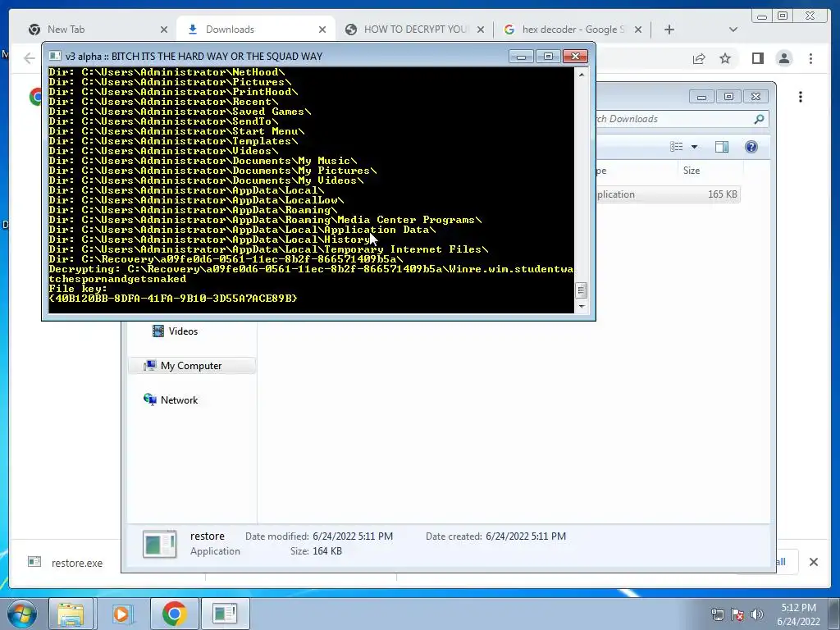
Task: Switch to the New Tab browser tab
Action: 97,30
